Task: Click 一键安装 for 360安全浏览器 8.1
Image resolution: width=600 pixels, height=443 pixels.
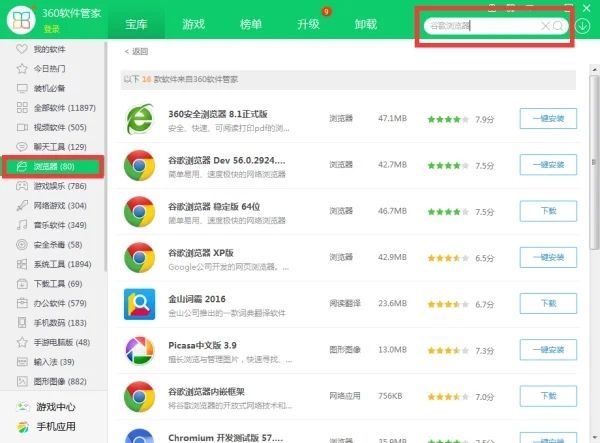Action: 548,119
